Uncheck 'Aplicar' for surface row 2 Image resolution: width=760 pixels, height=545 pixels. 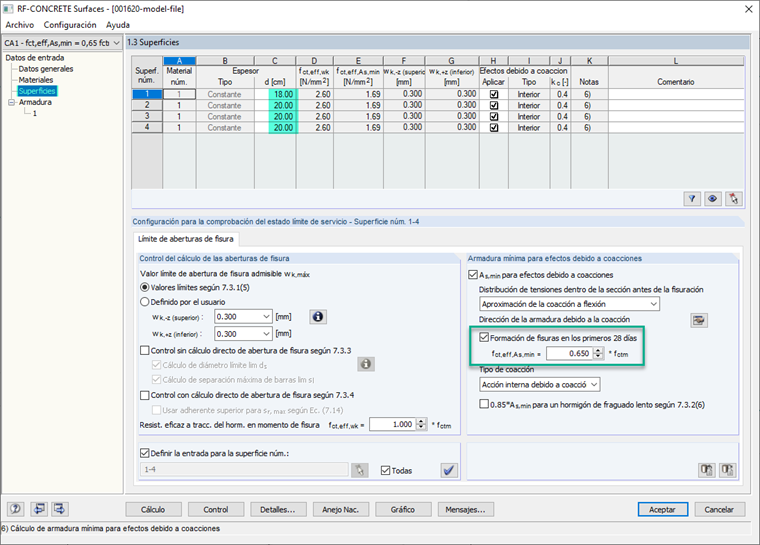click(494, 105)
